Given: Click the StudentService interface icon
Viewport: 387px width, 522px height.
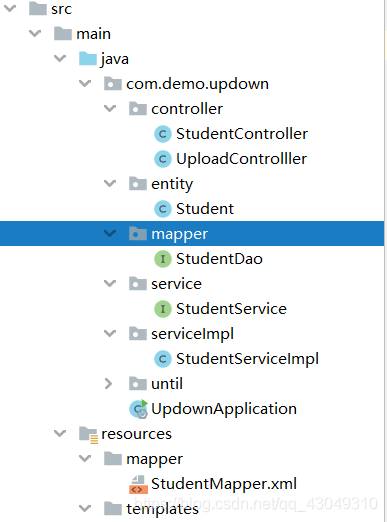Looking at the screenshot, I should coord(163,309).
